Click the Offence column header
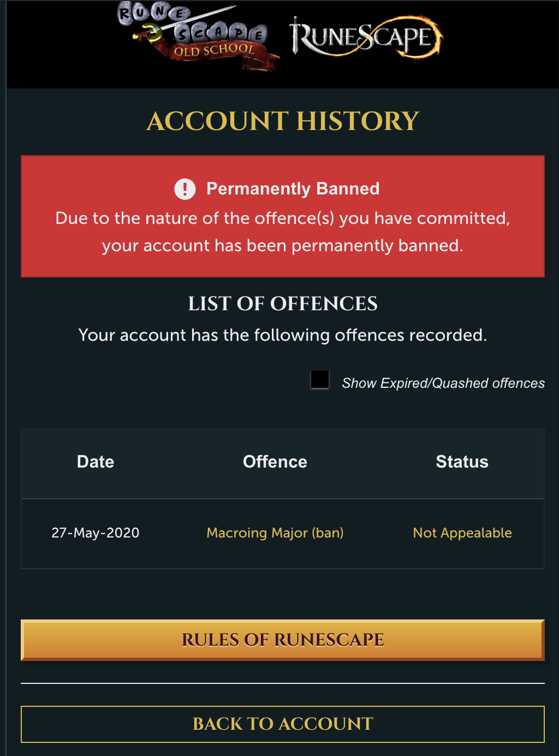The width and height of the screenshot is (559, 756). 275,462
